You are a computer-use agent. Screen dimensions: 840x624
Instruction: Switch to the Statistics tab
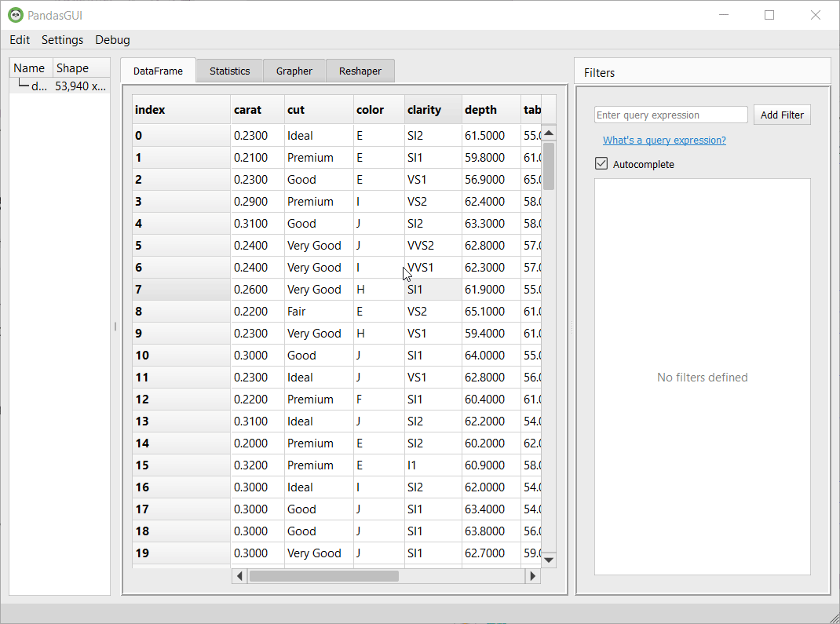[229, 71]
